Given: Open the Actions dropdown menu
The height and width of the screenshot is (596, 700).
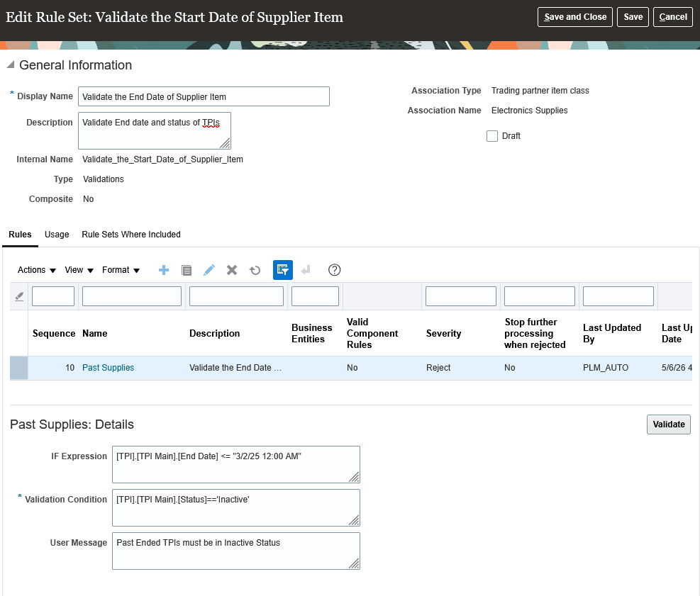Looking at the screenshot, I should pyautogui.click(x=37, y=270).
